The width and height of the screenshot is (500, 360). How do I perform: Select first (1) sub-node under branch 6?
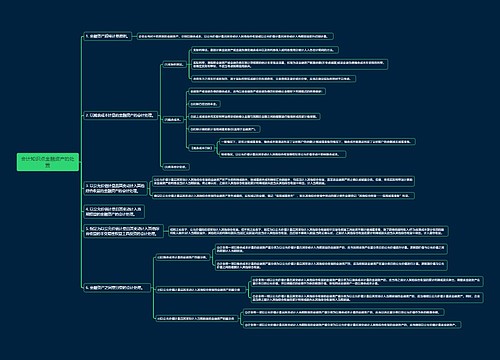(x=183, y=257)
